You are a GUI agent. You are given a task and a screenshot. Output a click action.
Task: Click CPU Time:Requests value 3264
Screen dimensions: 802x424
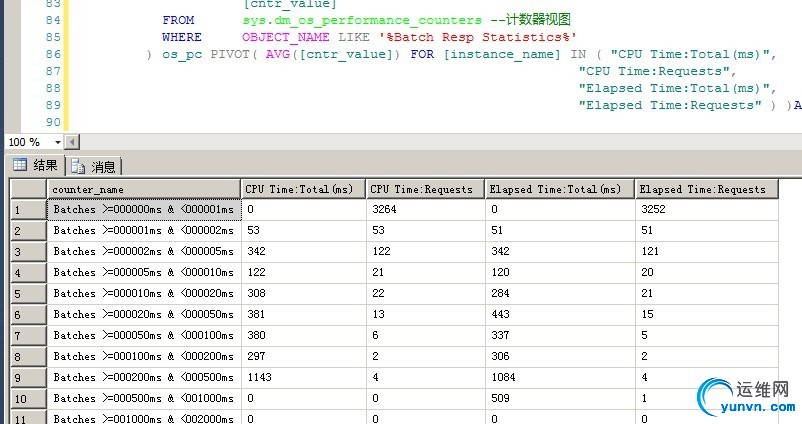pyautogui.click(x=426, y=209)
